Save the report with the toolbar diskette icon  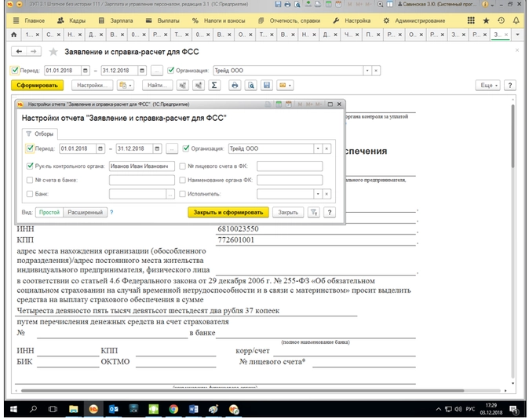click(x=267, y=86)
